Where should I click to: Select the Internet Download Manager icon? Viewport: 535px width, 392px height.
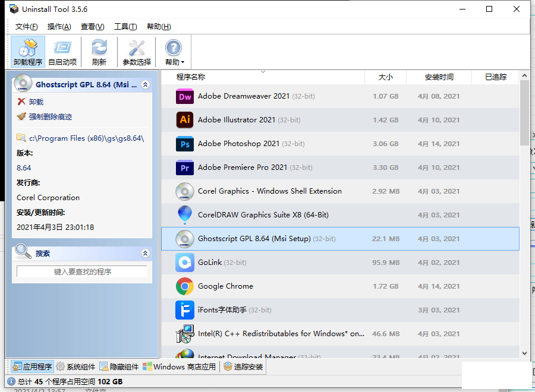point(185,353)
